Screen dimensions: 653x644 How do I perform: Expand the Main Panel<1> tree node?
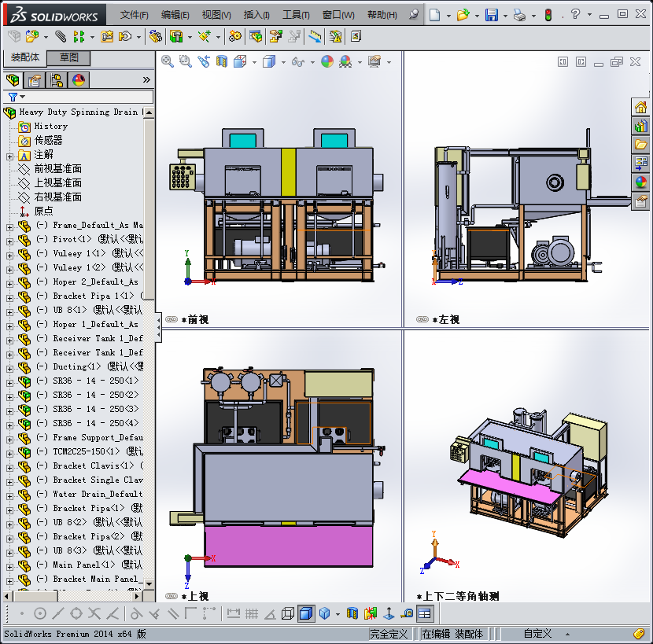click(9, 567)
